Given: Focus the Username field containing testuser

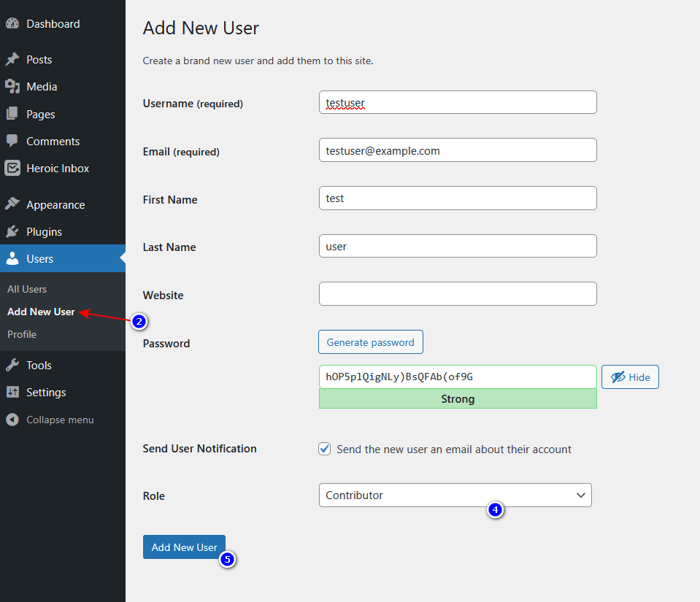Looking at the screenshot, I should [458, 102].
